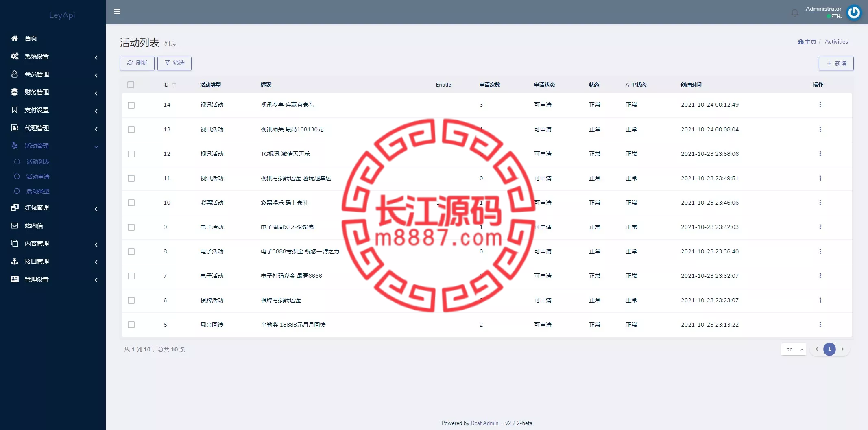Click the gears icon for 系统设置

(15, 56)
